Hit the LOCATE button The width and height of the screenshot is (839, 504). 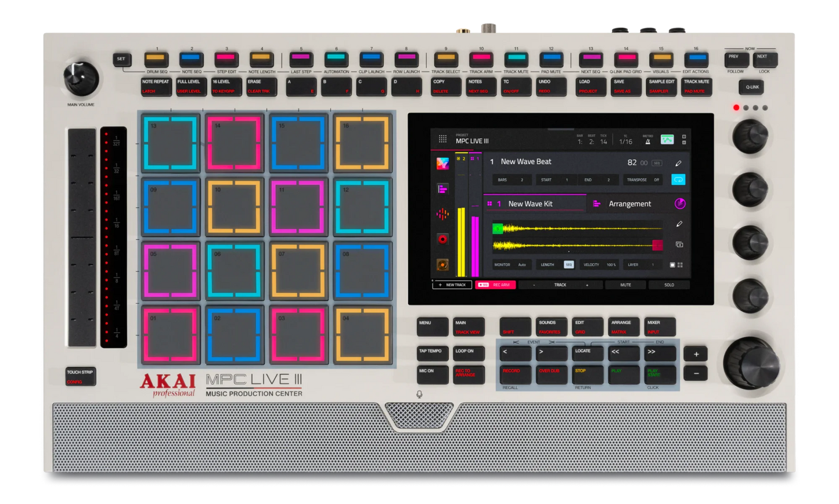click(587, 353)
